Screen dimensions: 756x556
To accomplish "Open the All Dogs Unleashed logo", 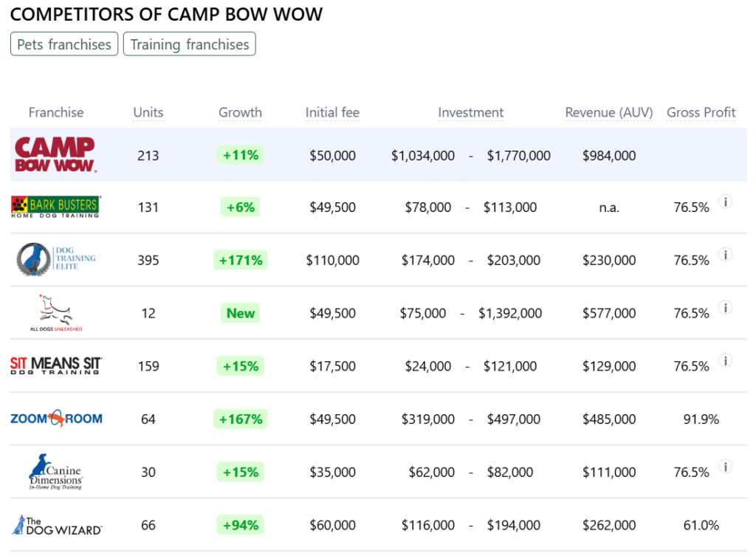I will pos(56,313).
